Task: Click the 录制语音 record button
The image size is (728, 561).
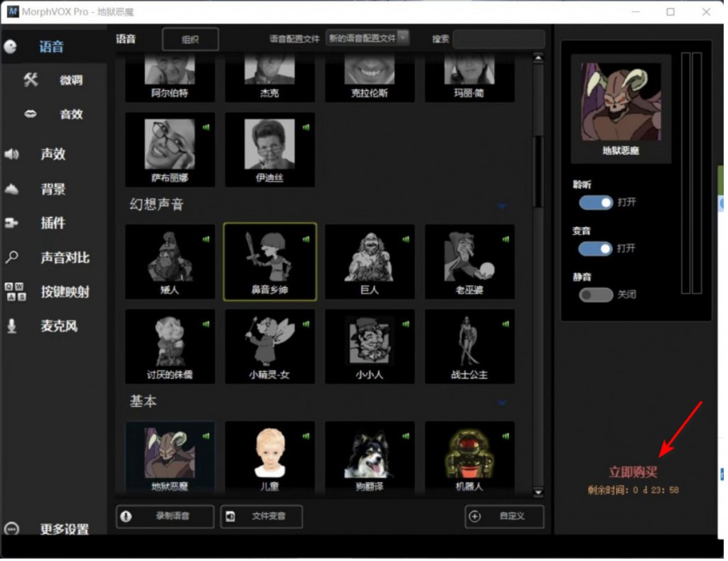Action: pyautogui.click(x=165, y=516)
